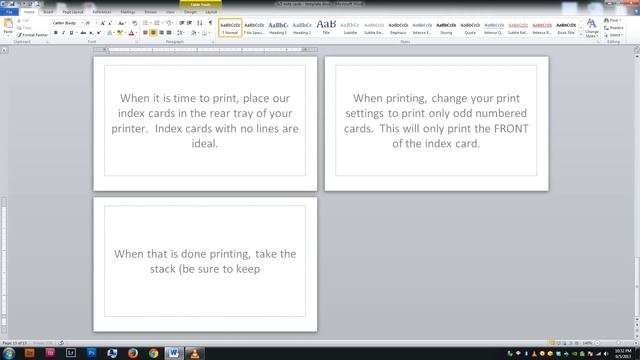Click the Paste button in Clipboard group

(x=8, y=27)
